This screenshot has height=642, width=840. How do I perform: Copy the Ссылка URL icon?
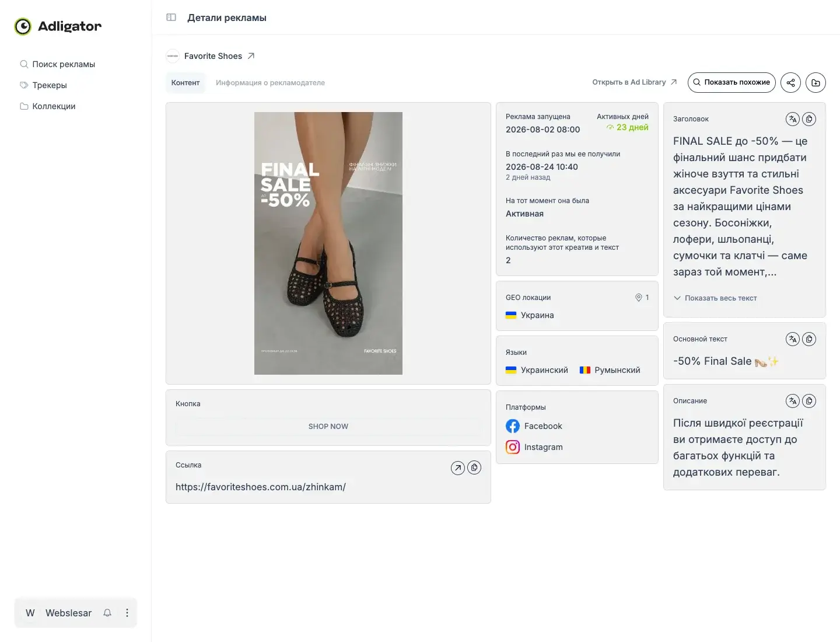[474, 467]
